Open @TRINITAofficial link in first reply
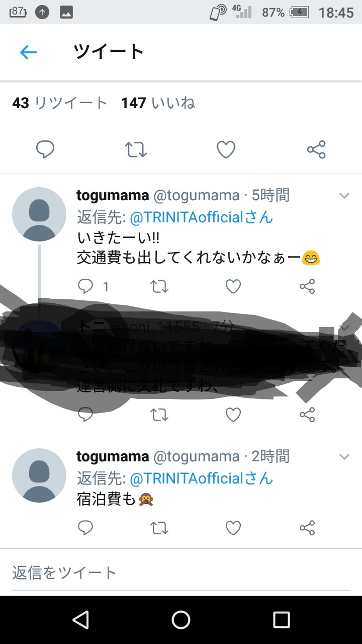The height and width of the screenshot is (644, 362). (x=187, y=217)
